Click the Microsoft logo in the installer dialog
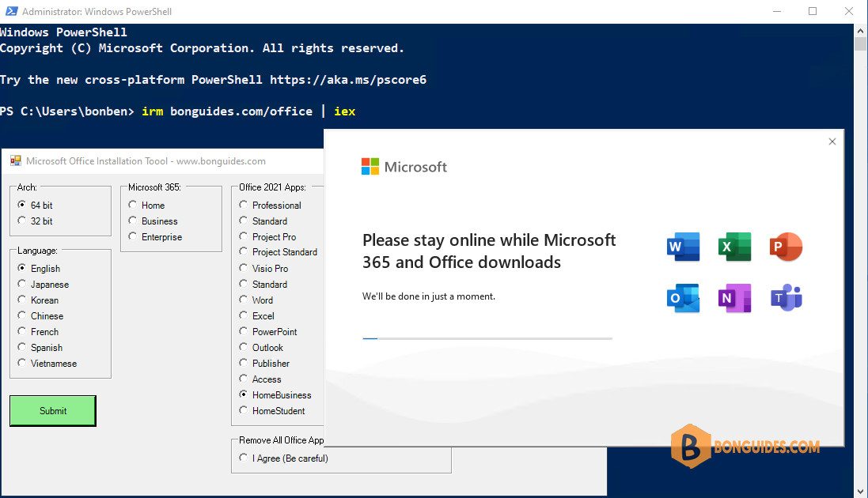Viewport: 868px width, 498px height. pos(404,167)
